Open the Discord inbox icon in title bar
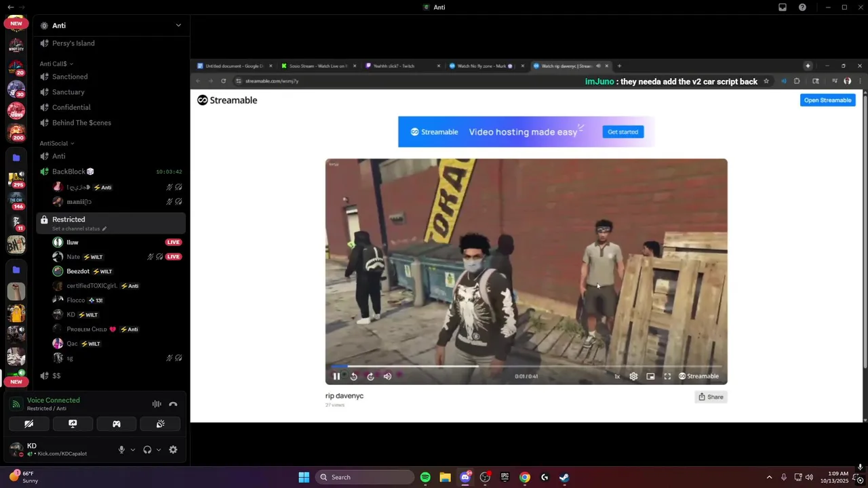The width and height of the screenshot is (868, 488). click(783, 7)
